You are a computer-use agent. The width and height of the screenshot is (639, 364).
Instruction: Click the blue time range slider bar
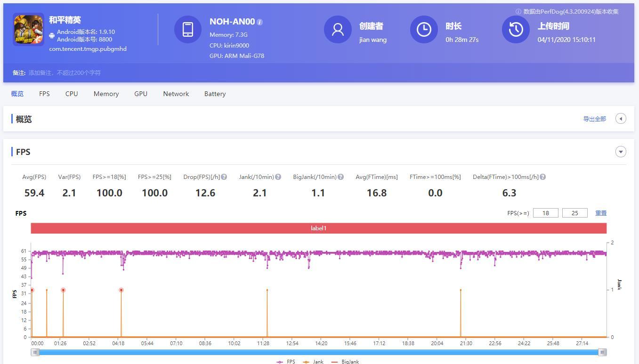(319, 352)
